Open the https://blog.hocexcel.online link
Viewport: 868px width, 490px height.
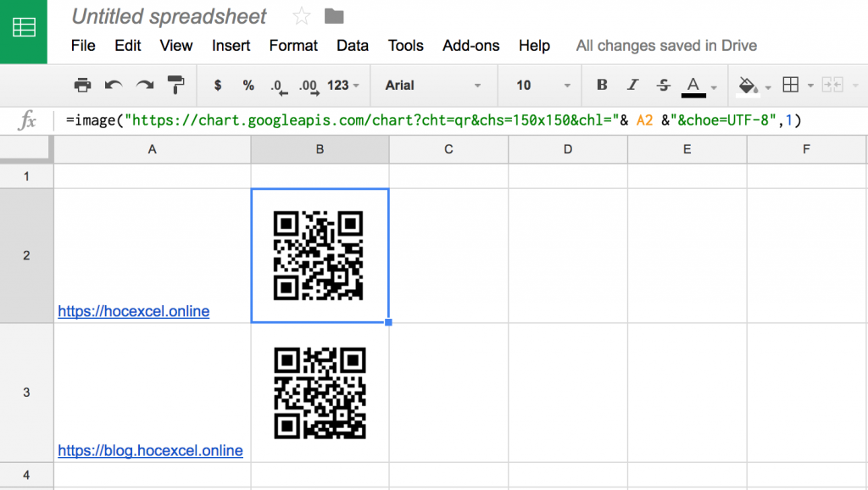[x=150, y=451]
